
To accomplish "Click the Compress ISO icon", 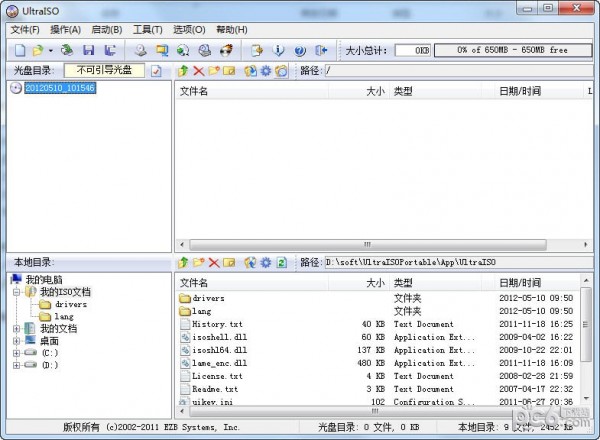I will [205, 50].
